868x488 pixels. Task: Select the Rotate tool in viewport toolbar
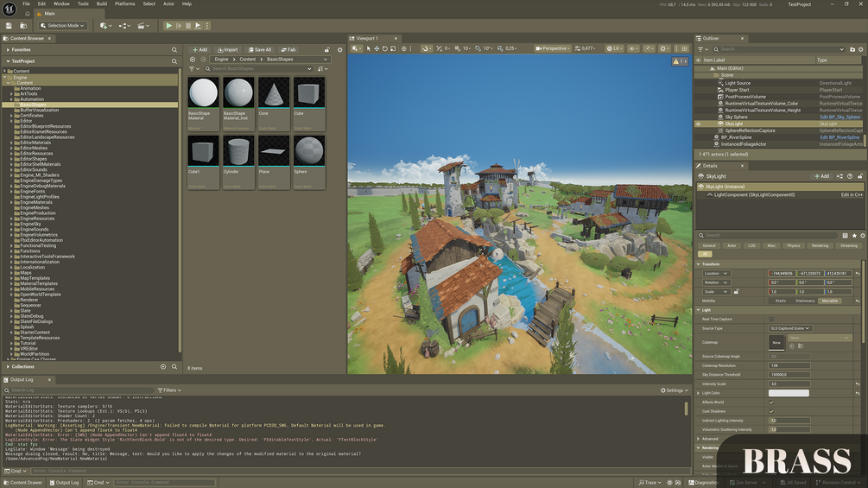tap(384, 48)
